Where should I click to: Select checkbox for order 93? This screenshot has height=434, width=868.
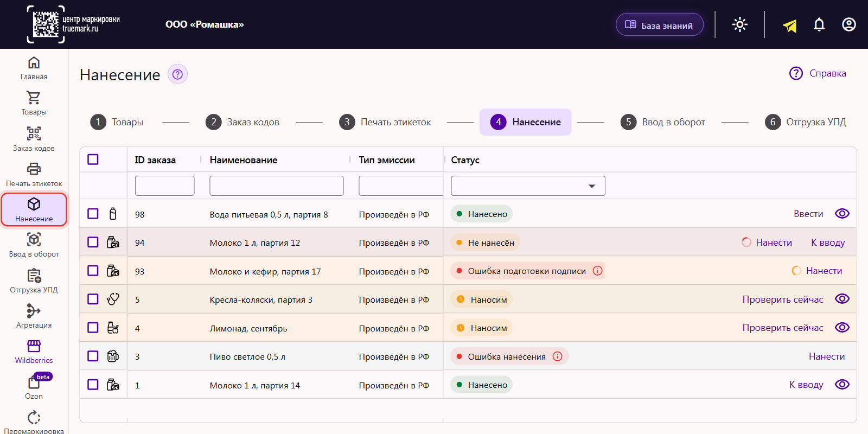[x=93, y=271]
